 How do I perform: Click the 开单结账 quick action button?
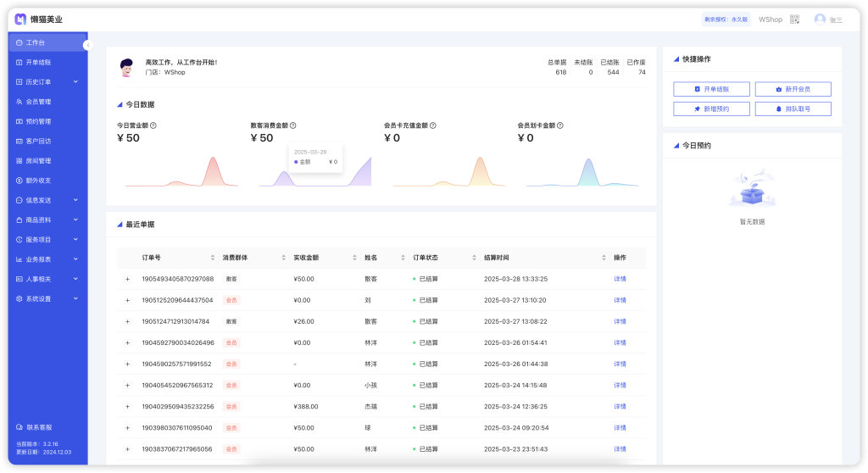711,89
